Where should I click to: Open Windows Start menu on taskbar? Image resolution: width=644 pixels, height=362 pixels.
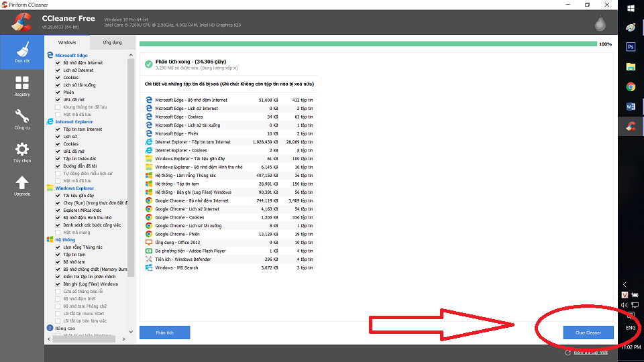(631, 9)
